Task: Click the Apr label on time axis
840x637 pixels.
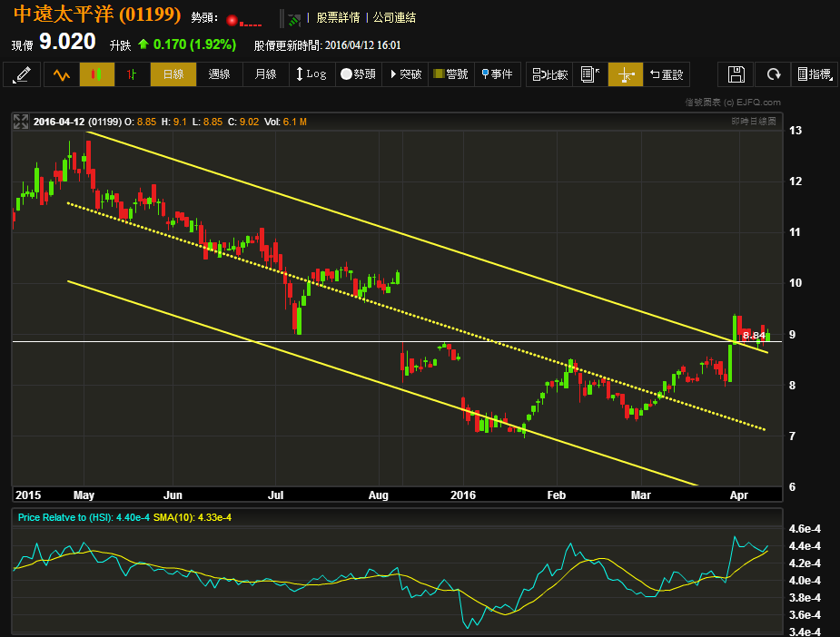Action: pos(739,495)
